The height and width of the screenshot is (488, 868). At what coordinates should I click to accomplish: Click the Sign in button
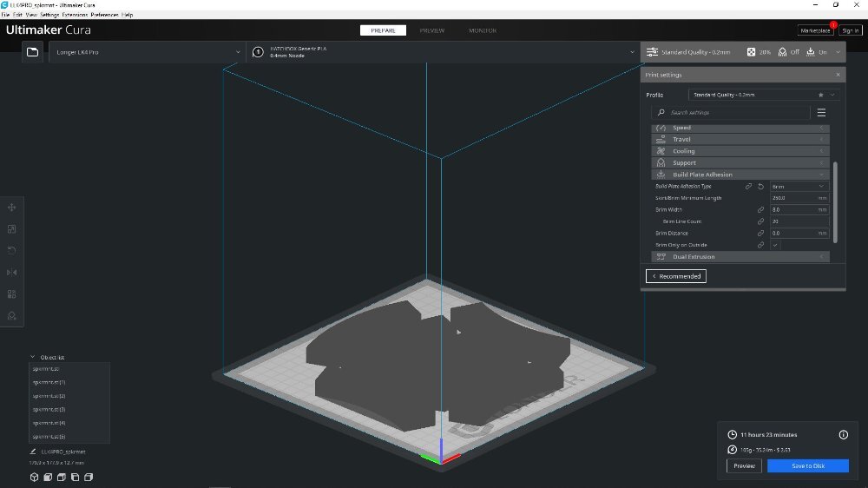pos(851,30)
